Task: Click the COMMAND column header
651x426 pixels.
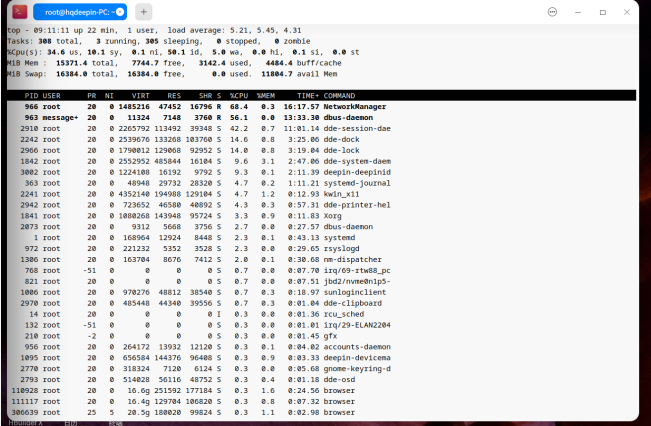Action: pos(339,95)
